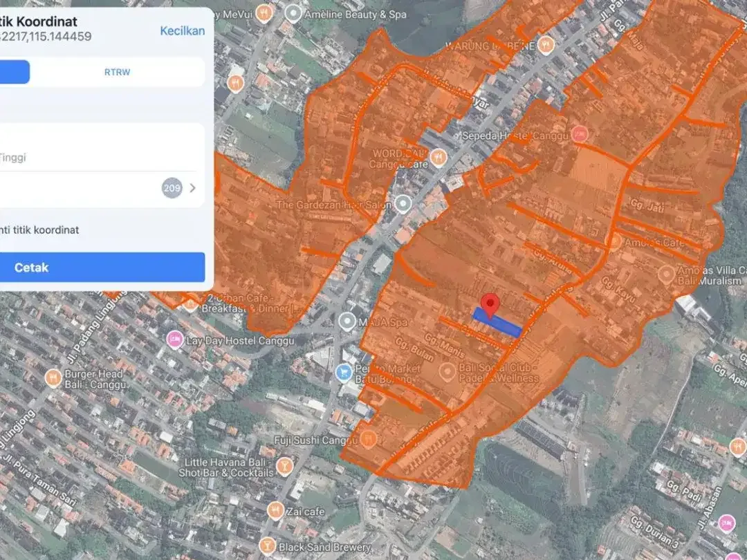Open the Amèline Beauty & Spa marker
This screenshot has height=560, width=747.
click(x=293, y=13)
